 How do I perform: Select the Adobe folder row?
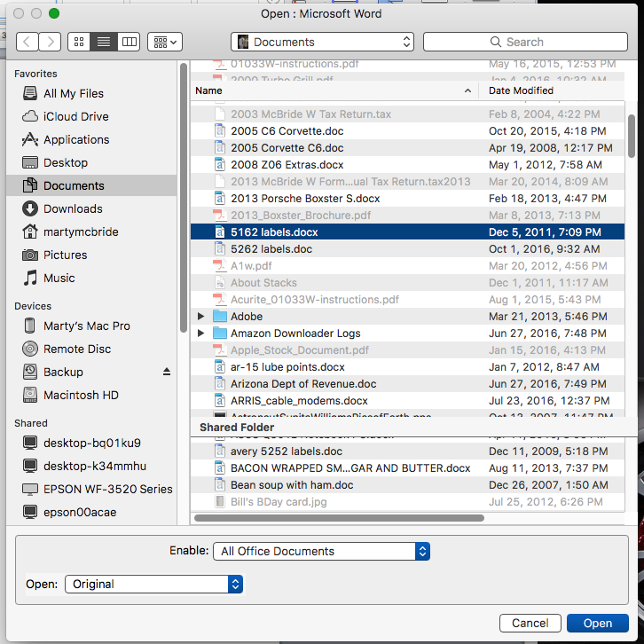click(407, 317)
